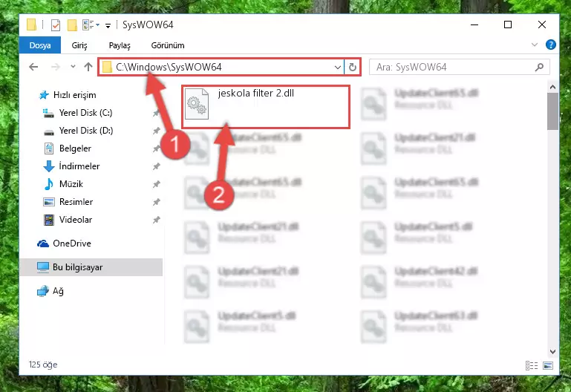The width and height of the screenshot is (571, 392).
Task: Switch to Large icons view in status bar
Action: coord(548,365)
